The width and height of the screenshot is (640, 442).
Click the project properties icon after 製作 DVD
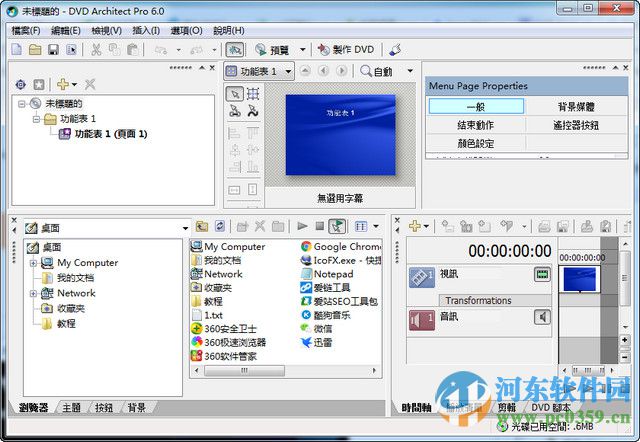point(395,50)
